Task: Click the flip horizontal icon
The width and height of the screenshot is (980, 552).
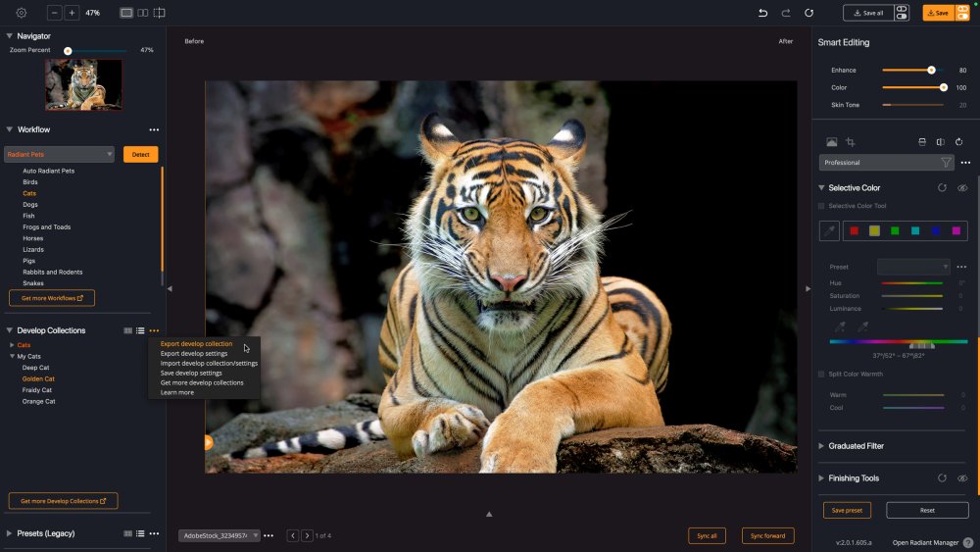Action: (x=940, y=142)
